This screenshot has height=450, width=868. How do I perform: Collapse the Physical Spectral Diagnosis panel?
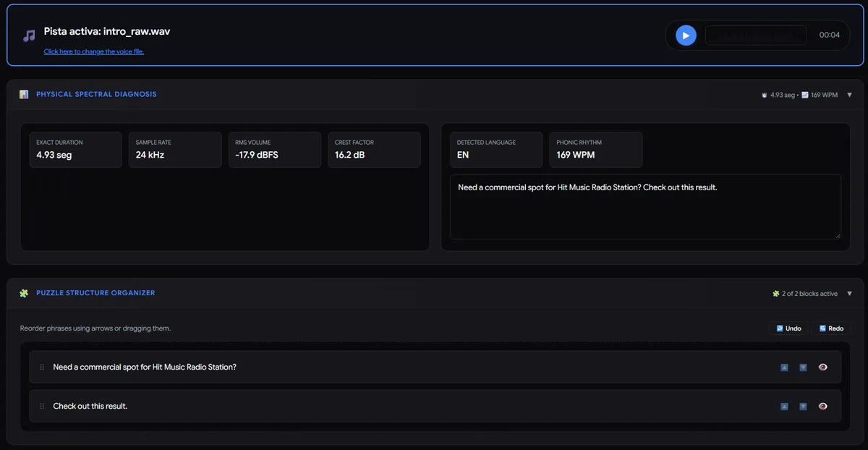849,95
